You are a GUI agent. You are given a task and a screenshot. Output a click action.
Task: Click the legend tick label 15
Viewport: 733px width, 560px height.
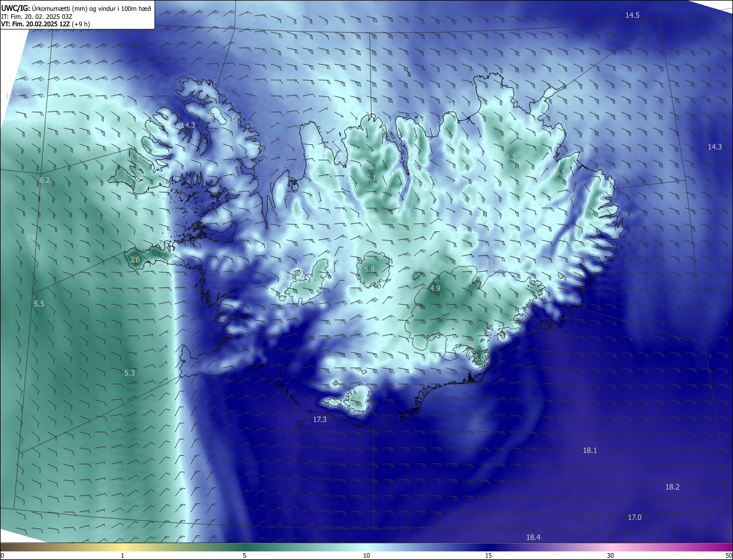tap(488, 555)
